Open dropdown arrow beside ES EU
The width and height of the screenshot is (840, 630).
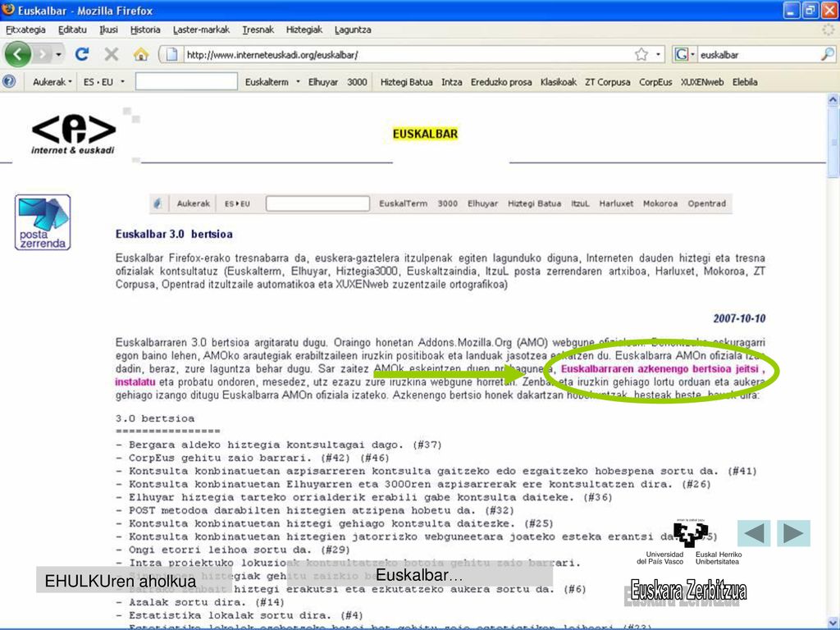[x=122, y=82]
